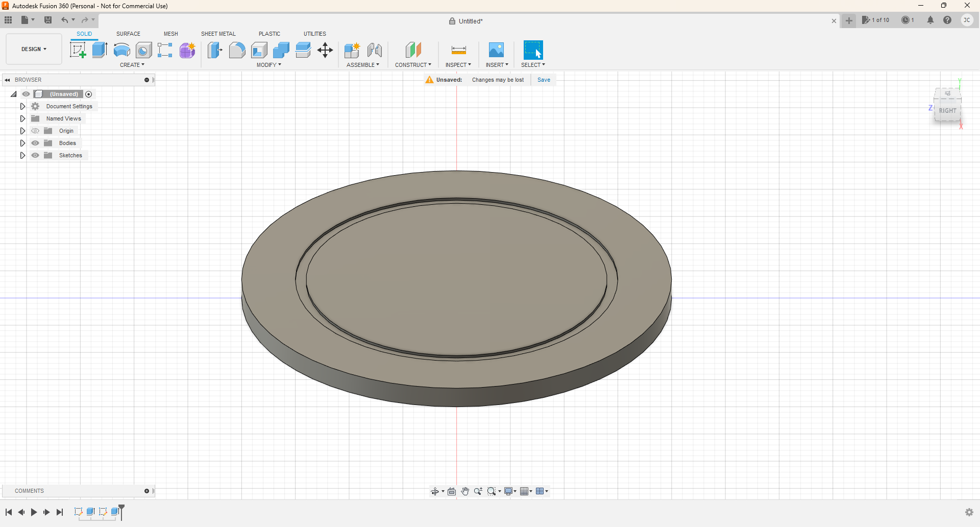Image resolution: width=980 pixels, height=527 pixels.
Task: Hide the Bodies folder visibility
Action: point(35,143)
